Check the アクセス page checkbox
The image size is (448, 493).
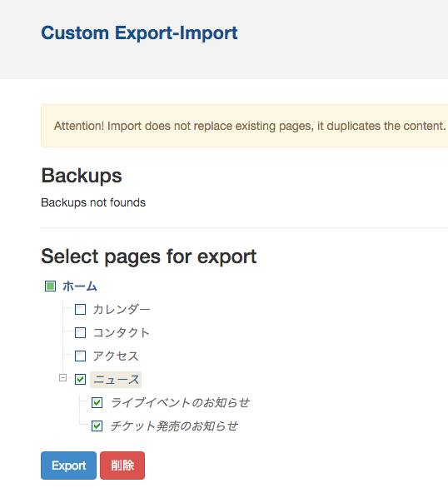pyautogui.click(x=80, y=356)
